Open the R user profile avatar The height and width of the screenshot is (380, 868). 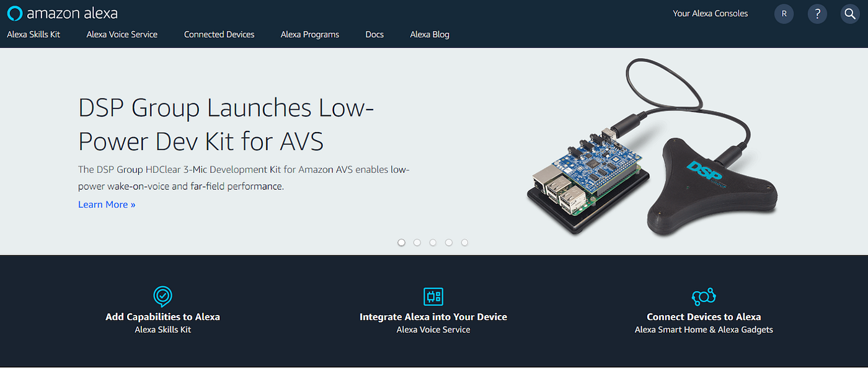click(784, 14)
